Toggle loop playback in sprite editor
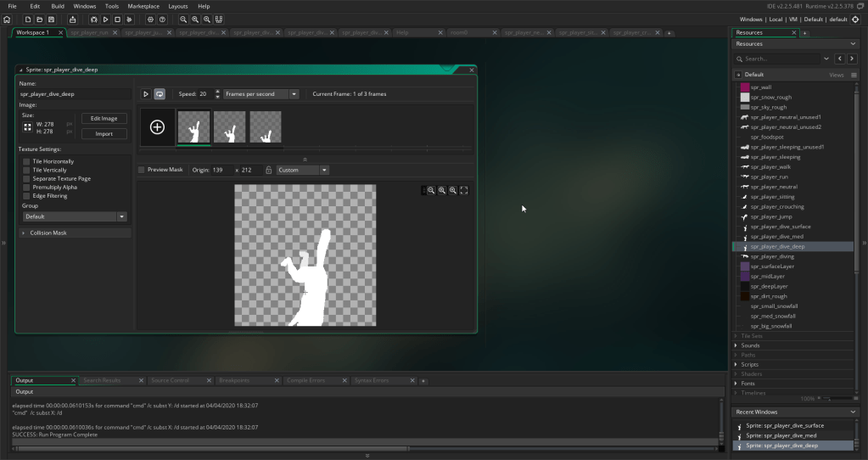 click(x=159, y=94)
